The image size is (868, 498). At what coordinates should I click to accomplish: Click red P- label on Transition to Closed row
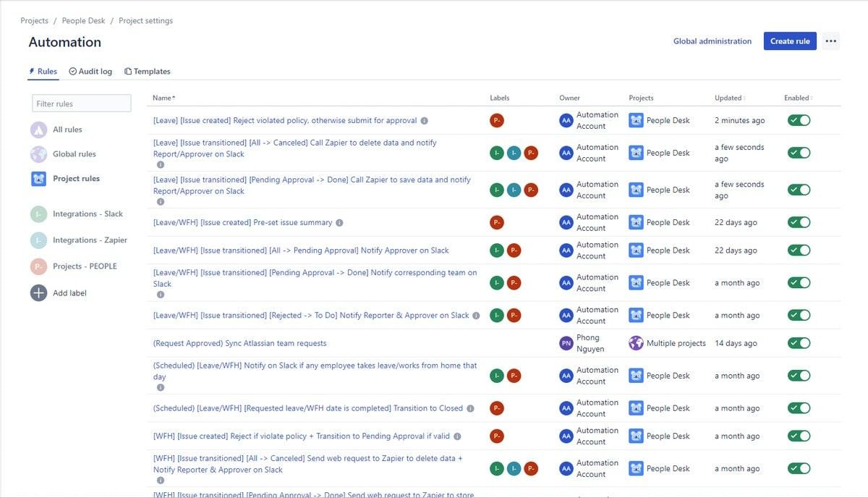tap(497, 408)
